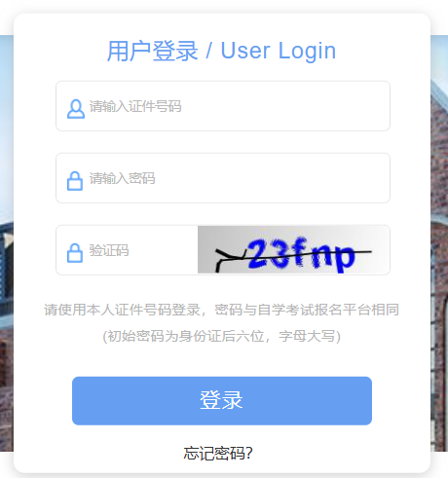
Task: Open the 忘记密码? forgot password link
Action: [218, 454]
